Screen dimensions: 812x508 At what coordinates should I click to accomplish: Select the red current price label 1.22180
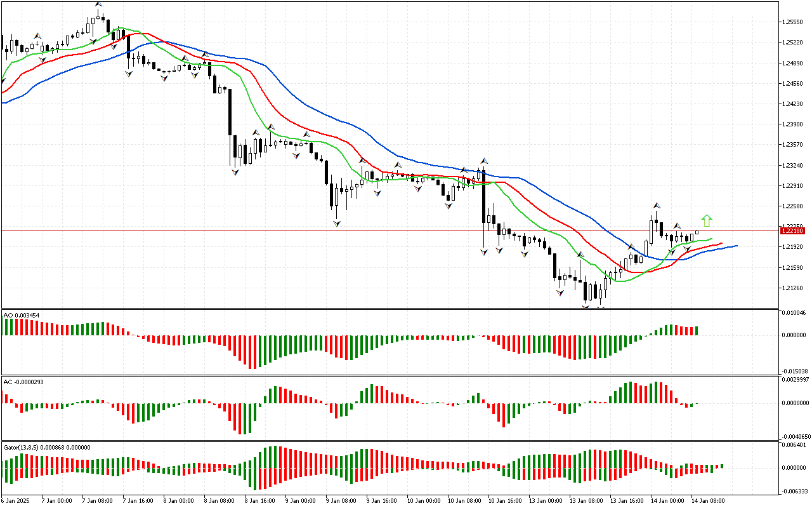click(x=794, y=231)
